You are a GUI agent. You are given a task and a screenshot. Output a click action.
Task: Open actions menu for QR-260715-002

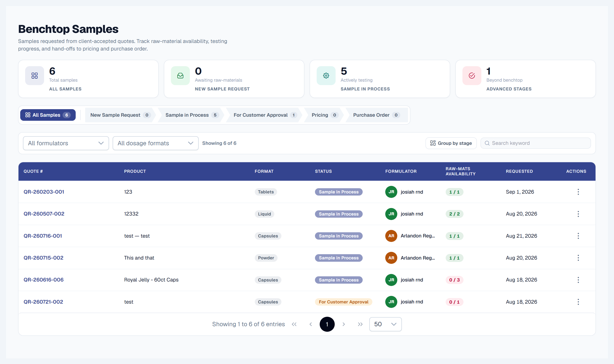click(x=578, y=258)
